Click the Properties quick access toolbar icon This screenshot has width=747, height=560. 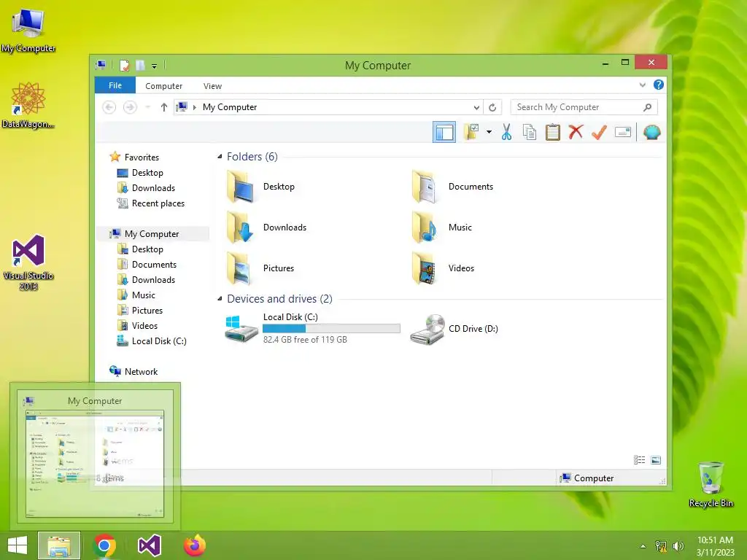pyautogui.click(x=124, y=65)
